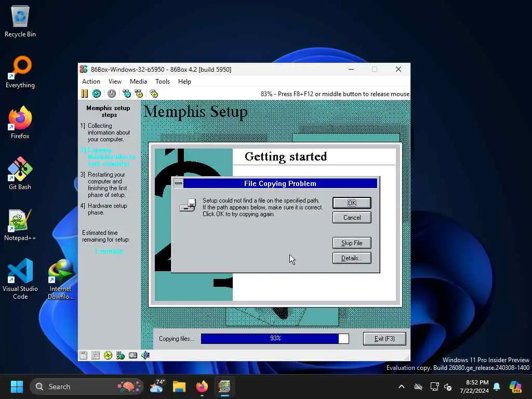Open the Tools menu

[x=163, y=82]
